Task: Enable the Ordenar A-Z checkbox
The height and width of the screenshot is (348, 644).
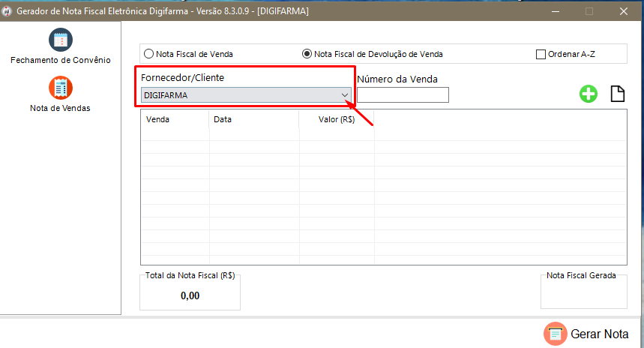Action: 541,54
